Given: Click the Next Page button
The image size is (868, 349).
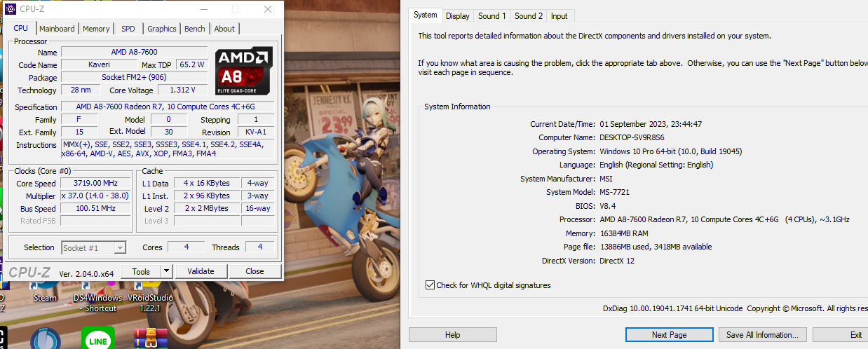Looking at the screenshot, I should [669, 335].
